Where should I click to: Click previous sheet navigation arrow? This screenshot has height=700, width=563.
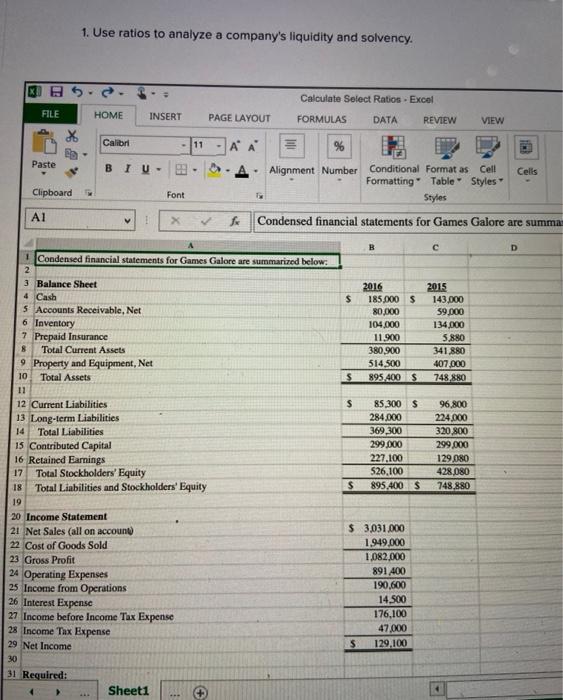(32, 692)
